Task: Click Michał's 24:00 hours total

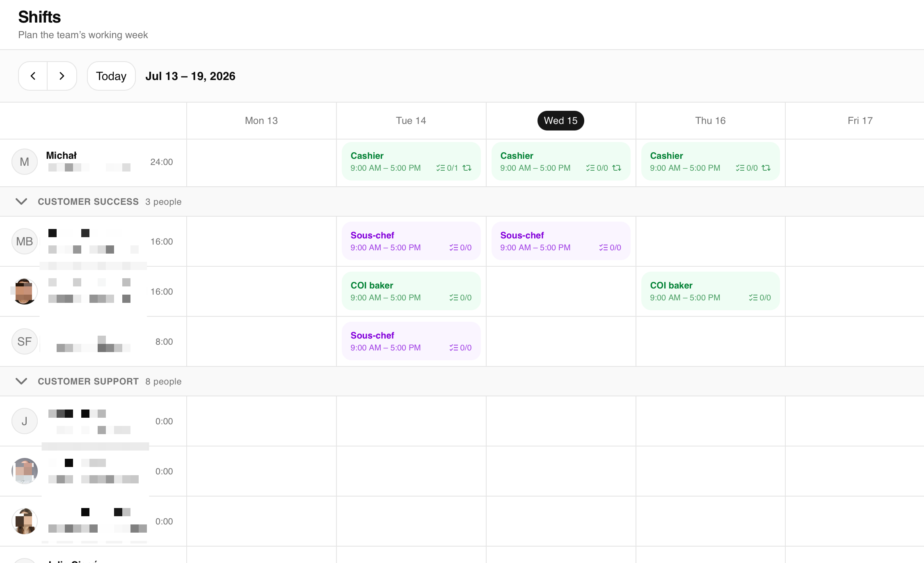Action: 162,162
